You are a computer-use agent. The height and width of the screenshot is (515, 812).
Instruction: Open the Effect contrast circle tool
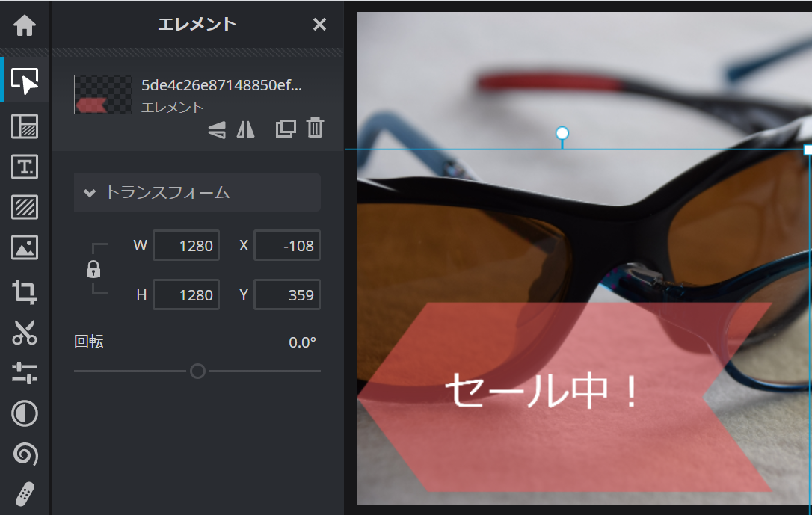(25, 413)
